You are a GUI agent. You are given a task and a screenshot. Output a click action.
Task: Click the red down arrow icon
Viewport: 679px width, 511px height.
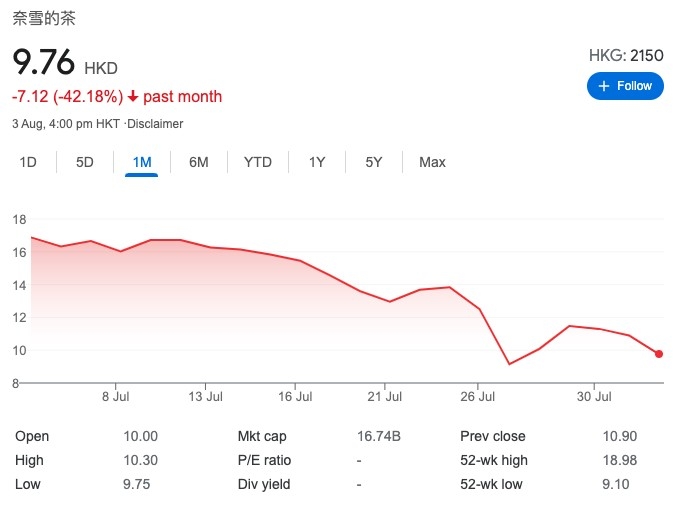(133, 96)
